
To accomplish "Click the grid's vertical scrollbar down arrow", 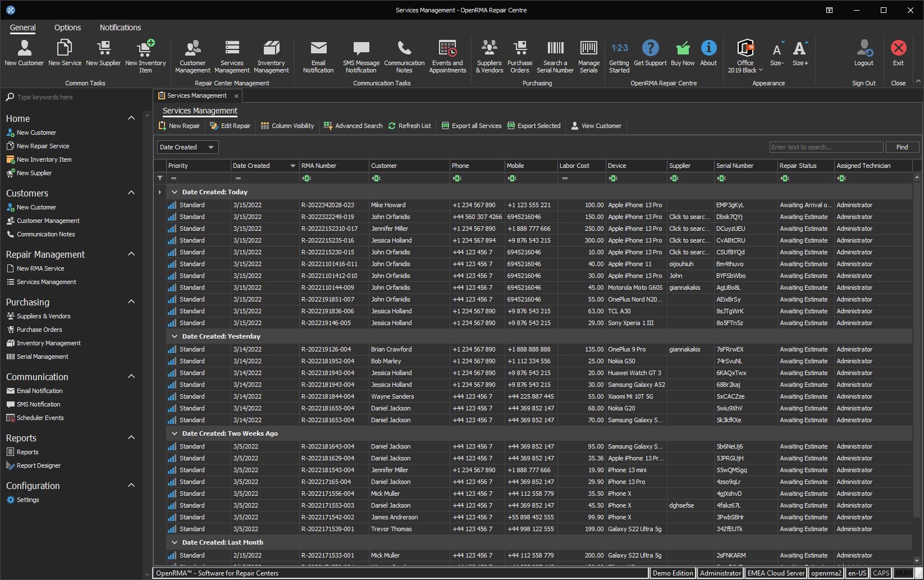I will [918, 560].
